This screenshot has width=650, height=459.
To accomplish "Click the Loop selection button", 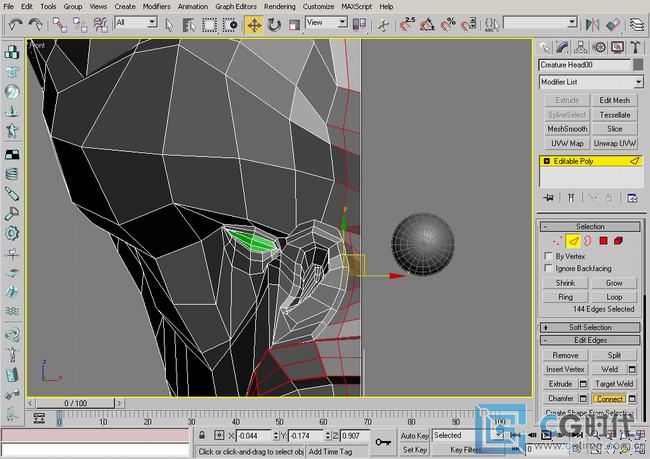I will coord(614,297).
